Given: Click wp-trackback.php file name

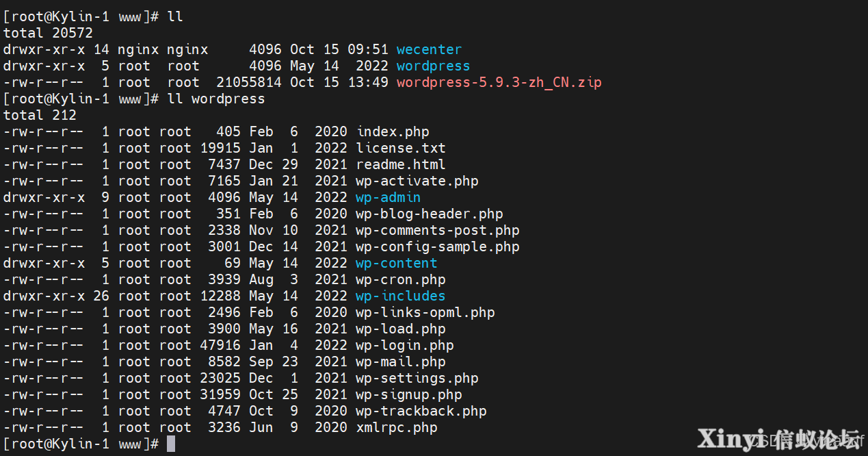Looking at the screenshot, I should click(x=421, y=411).
